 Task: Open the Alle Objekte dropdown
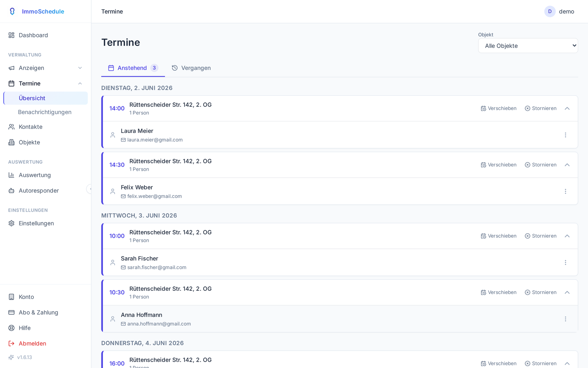pos(528,46)
